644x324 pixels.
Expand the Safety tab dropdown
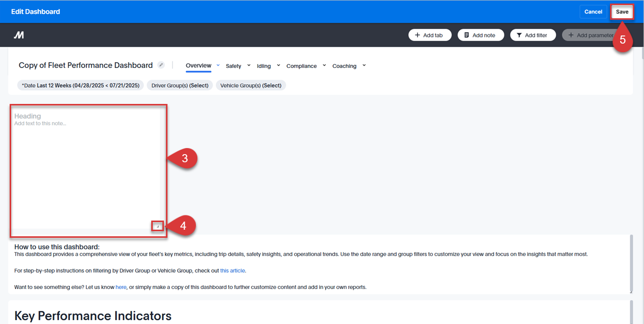coord(249,65)
